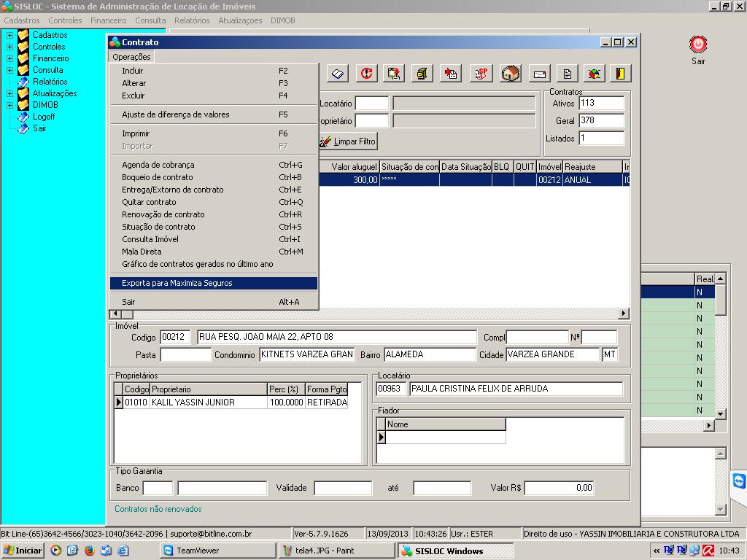Click the Reajuste column header
The width and height of the screenshot is (747, 560).
[x=592, y=167]
